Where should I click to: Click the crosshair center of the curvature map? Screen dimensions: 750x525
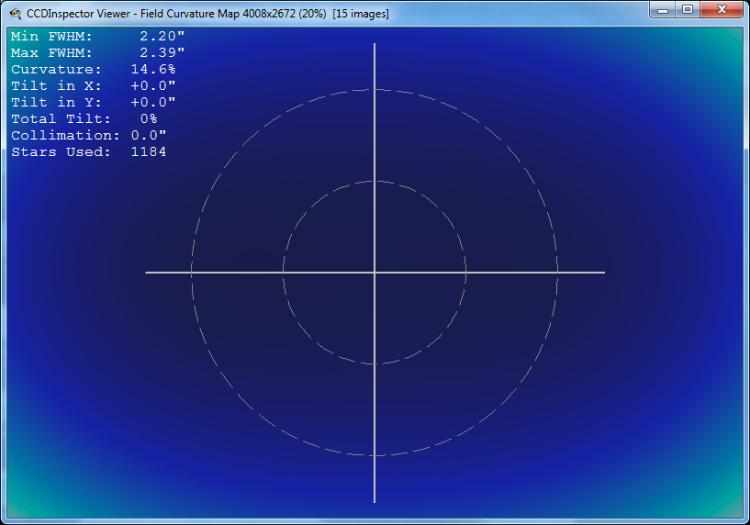click(375, 273)
